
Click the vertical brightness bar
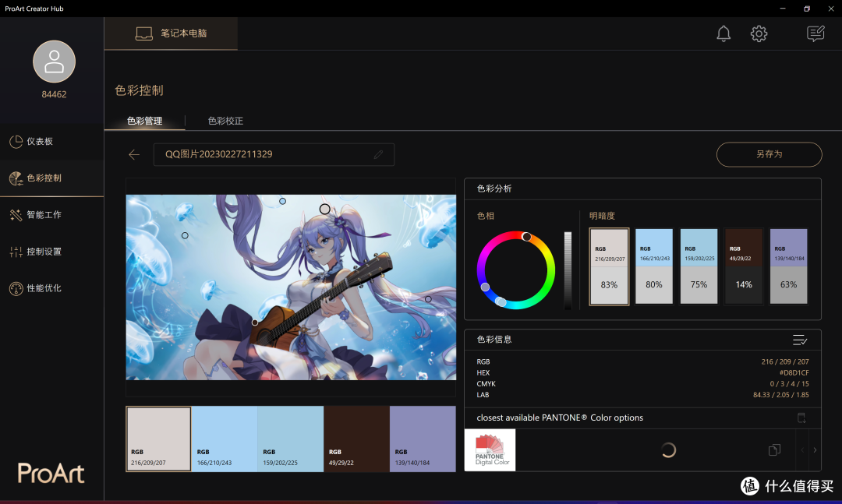click(x=568, y=270)
